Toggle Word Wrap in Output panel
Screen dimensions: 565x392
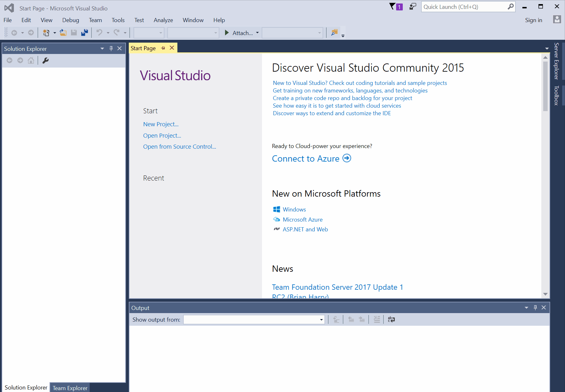[x=391, y=319]
